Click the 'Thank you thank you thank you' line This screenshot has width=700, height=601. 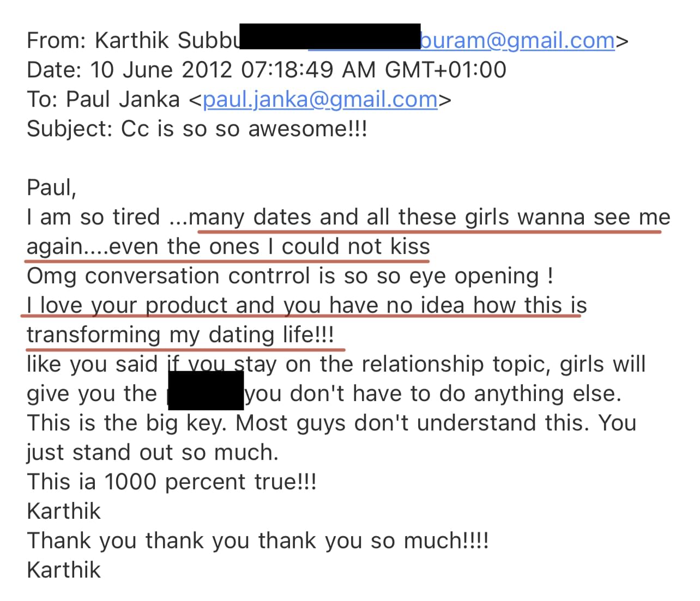257,541
